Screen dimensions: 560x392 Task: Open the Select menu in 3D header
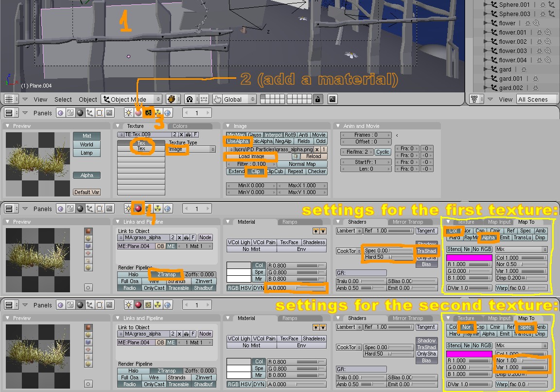(x=63, y=99)
